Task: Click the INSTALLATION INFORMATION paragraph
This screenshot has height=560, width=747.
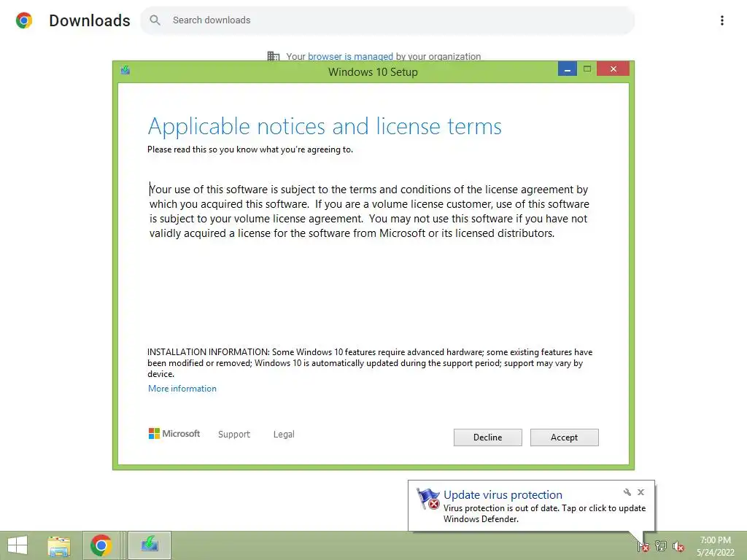Action: [x=370, y=363]
